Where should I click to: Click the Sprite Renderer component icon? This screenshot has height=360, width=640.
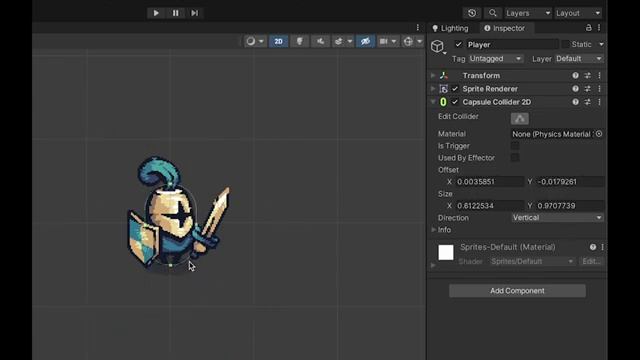click(443, 89)
